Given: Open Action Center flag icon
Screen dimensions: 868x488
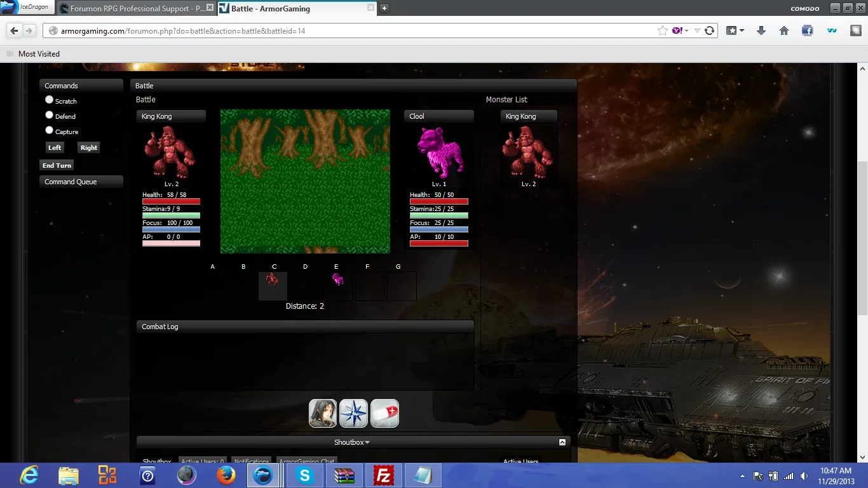Looking at the screenshot, I should point(758,476).
